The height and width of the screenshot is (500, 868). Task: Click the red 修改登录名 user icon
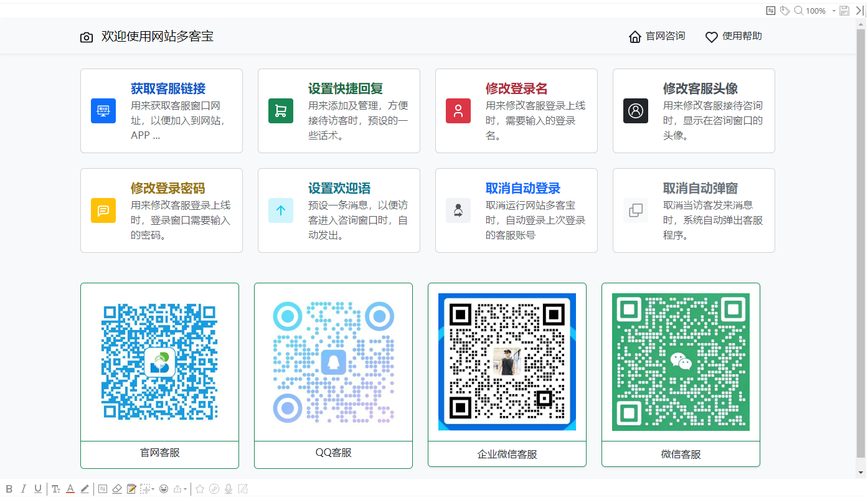tap(458, 111)
